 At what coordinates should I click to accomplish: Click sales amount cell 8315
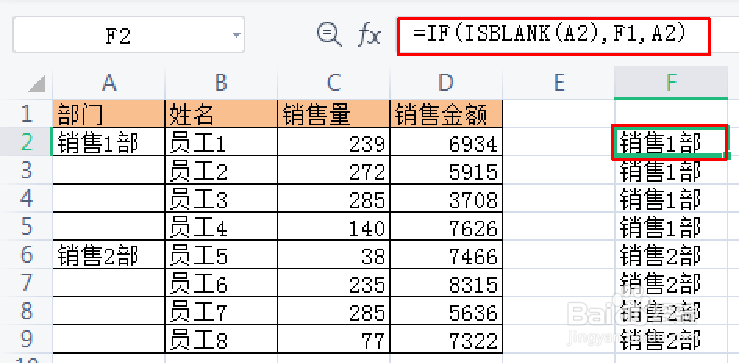pos(446,283)
